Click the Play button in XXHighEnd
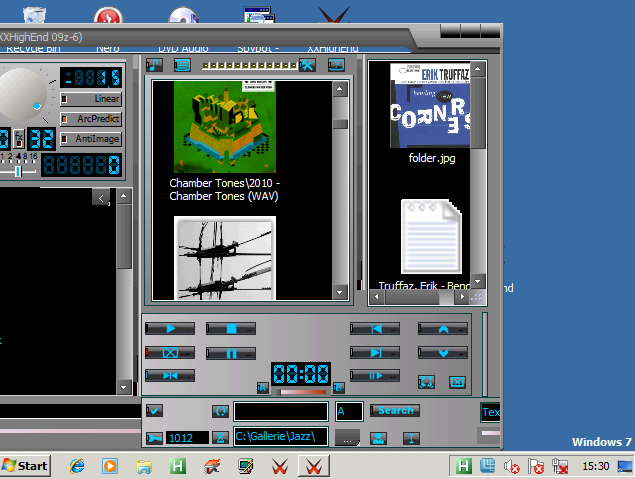The height and width of the screenshot is (479, 635). tap(170, 328)
